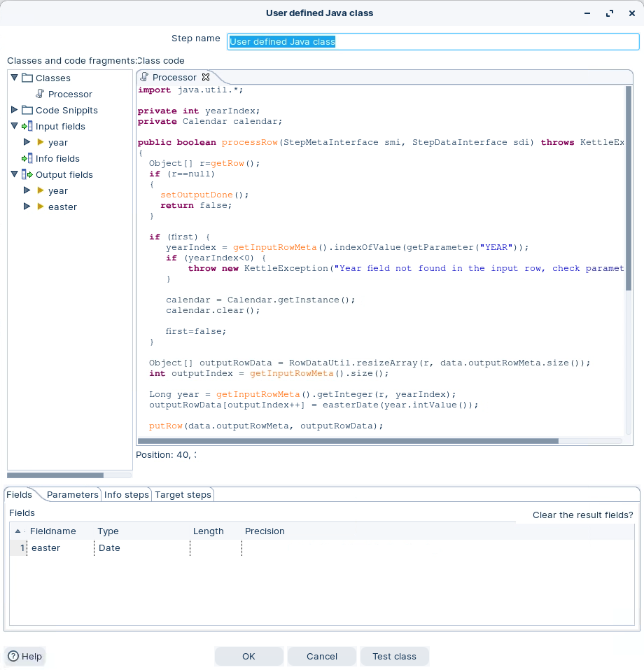Open Help for this step
The image size is (644, 670).
(25, 657)
